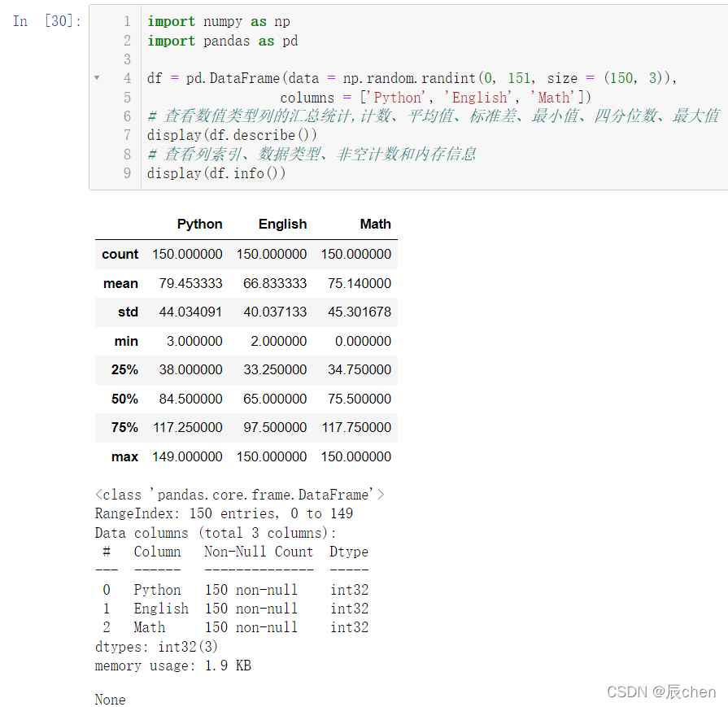The image size is (728, 707).
Task: Place cursor on display(df.info()) line
Action: (x=216, y=173)
